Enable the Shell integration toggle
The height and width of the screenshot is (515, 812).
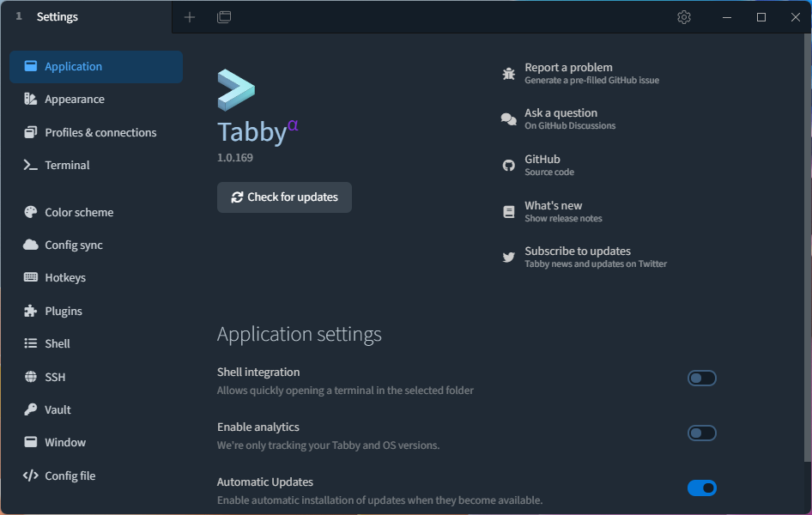tap(701, 379)
